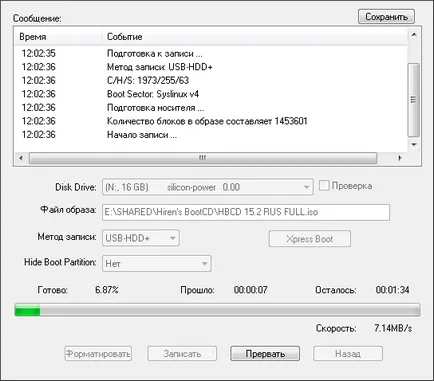Click the 6.87% completion value
Image resolution: width=434 pixels, height=381 pixels.
(107, 290)
